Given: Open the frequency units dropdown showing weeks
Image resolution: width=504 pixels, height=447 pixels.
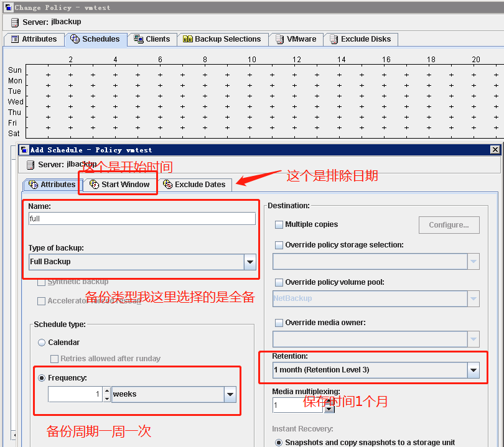Looking at the screenshot, I should (230, 394).
